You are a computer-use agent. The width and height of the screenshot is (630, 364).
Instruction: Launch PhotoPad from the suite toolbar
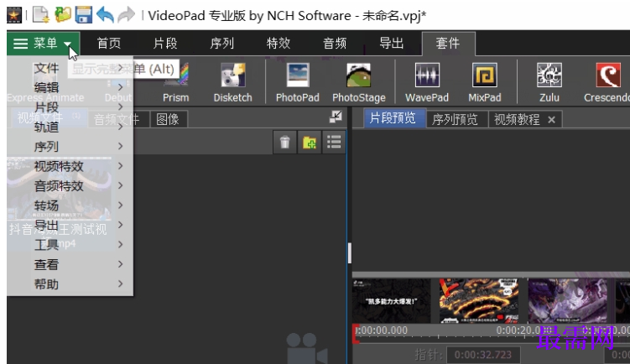[x=298, y=83]
